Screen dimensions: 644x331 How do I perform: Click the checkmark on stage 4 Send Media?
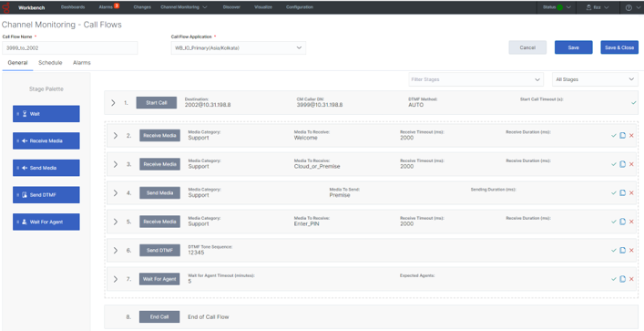coord(614,192)
